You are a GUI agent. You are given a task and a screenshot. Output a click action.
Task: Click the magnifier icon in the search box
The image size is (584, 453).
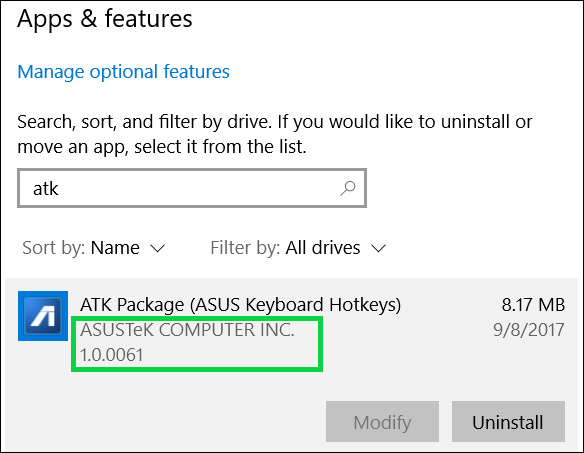(348, 188)
